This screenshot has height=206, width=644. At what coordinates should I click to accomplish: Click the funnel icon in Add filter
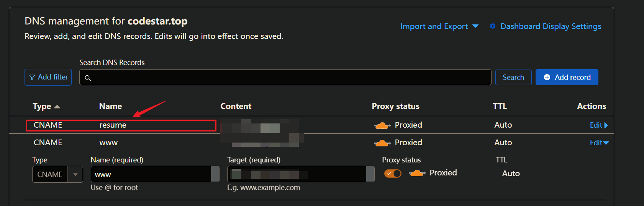(32, 77)
